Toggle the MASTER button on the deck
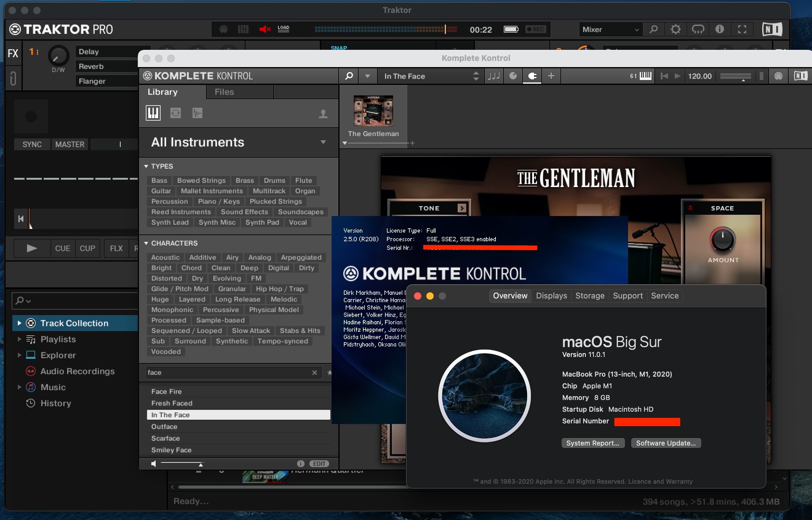This screenshot has width=812, height=520. click(x=70, y=145)
